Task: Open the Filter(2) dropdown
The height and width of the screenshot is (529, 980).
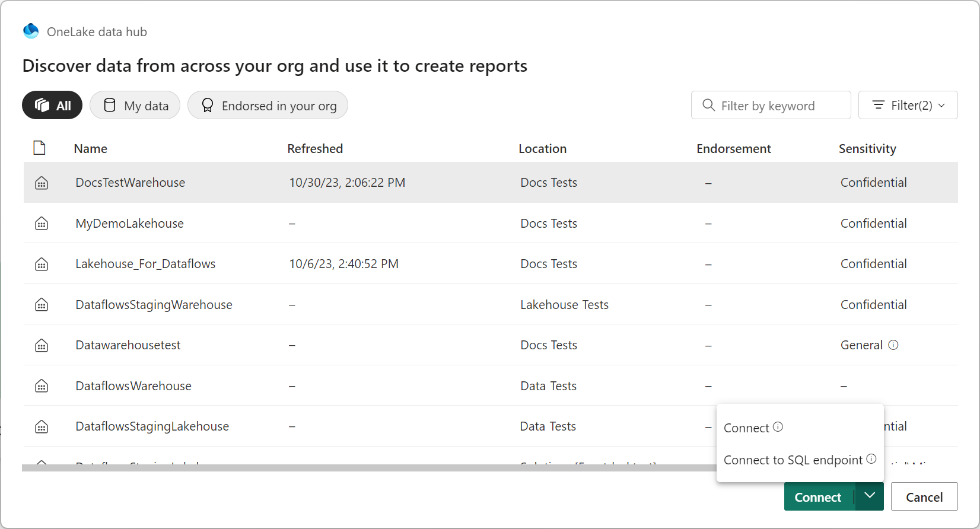Action: pos(908,106)
